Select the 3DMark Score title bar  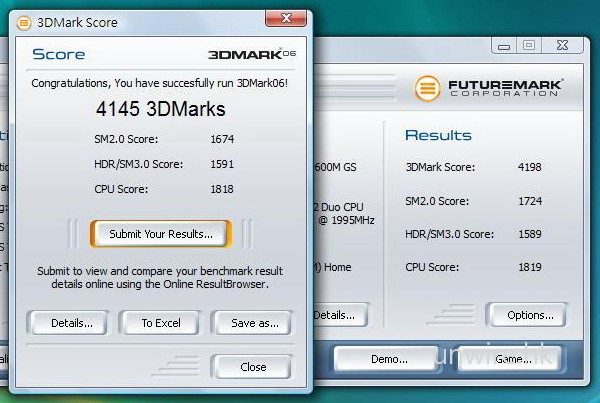(x=150, y=22)
